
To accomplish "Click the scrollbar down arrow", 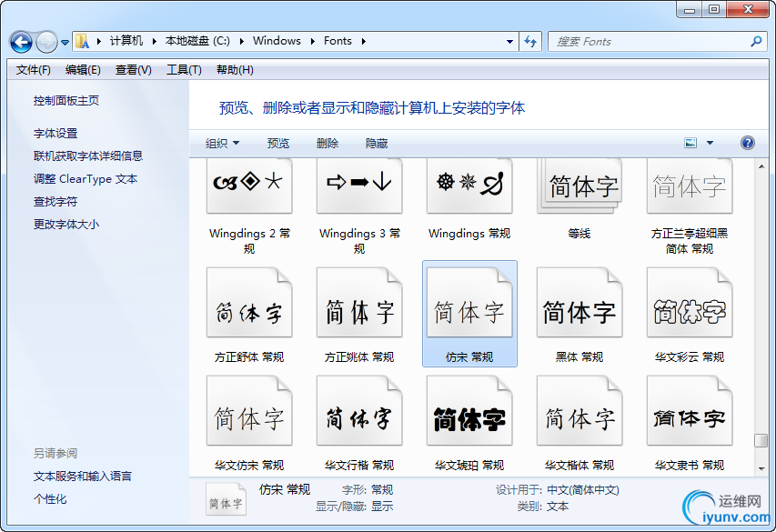I will click(x=761, y=468).
